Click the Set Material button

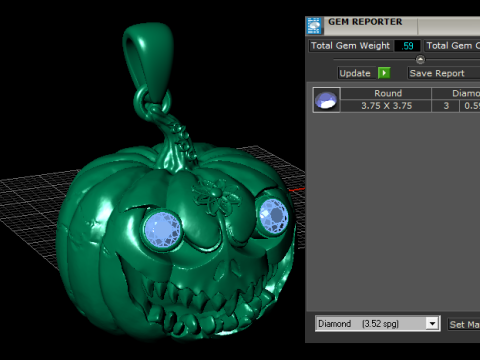(464, 324)
